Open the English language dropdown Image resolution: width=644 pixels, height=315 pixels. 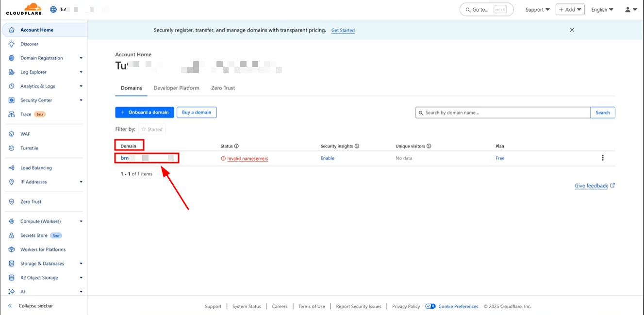pyautogui.click(x=602, y=10)
